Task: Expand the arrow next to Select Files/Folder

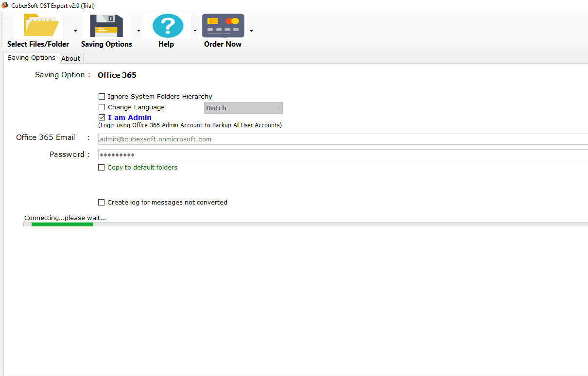Action: [75, 31]
